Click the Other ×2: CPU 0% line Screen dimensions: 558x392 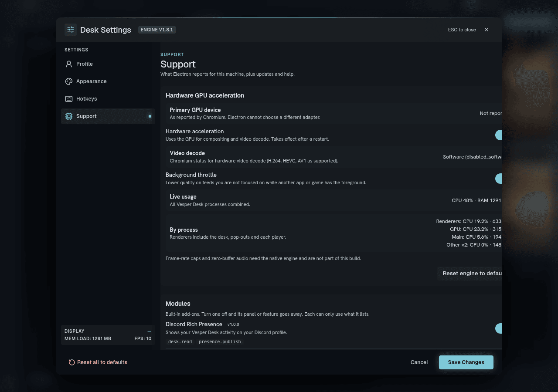474,245
